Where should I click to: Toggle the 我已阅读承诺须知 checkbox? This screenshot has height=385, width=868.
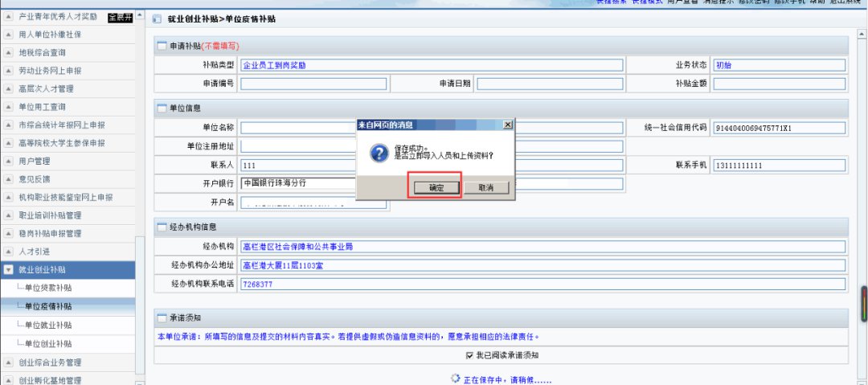click(470, 354)
